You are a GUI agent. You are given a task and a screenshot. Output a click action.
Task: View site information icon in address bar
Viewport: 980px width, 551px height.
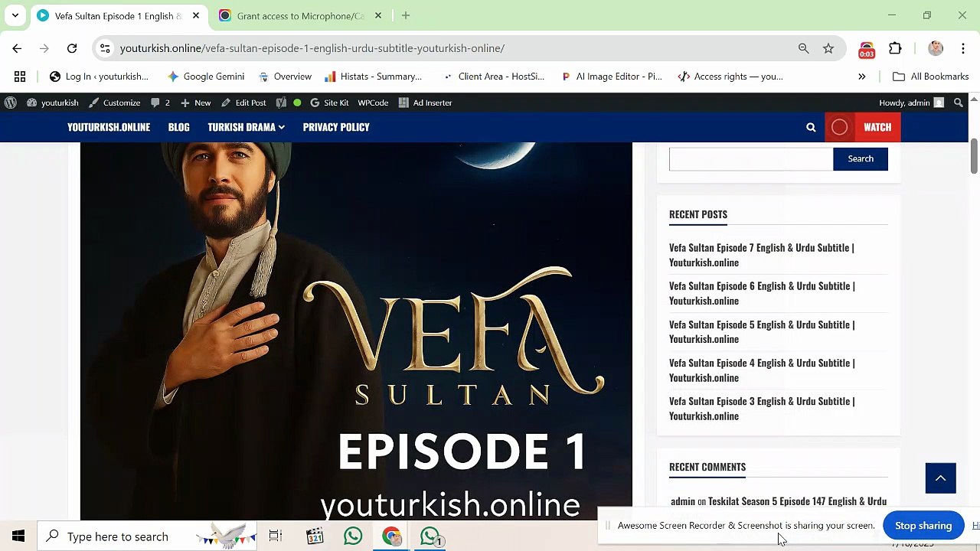tap(105, 48)
